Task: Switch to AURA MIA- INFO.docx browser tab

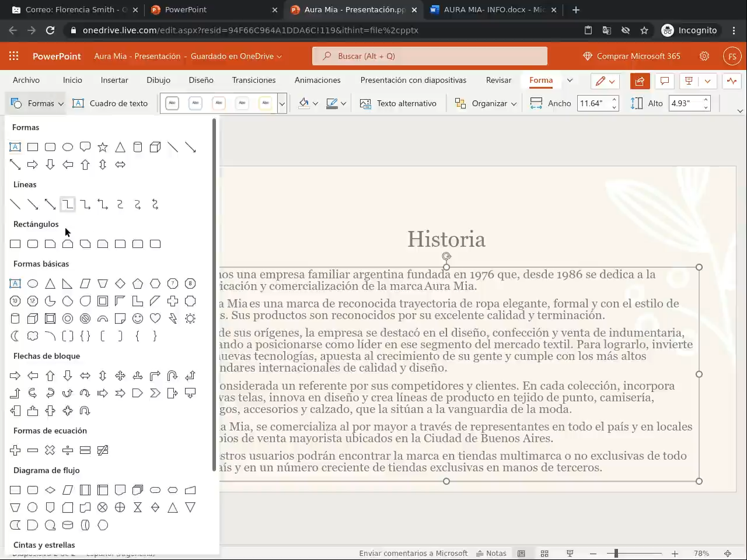Action: 494,10
